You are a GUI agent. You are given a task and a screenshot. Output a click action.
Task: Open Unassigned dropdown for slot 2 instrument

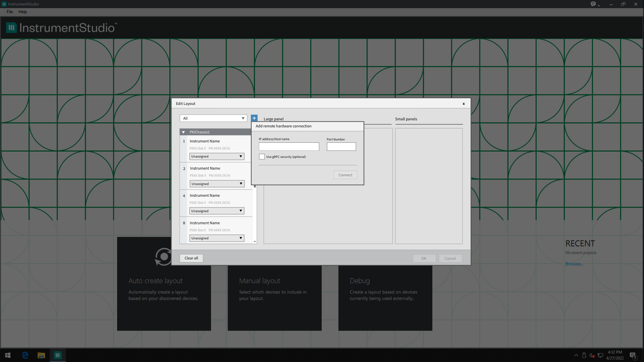(x=217, y=184)
